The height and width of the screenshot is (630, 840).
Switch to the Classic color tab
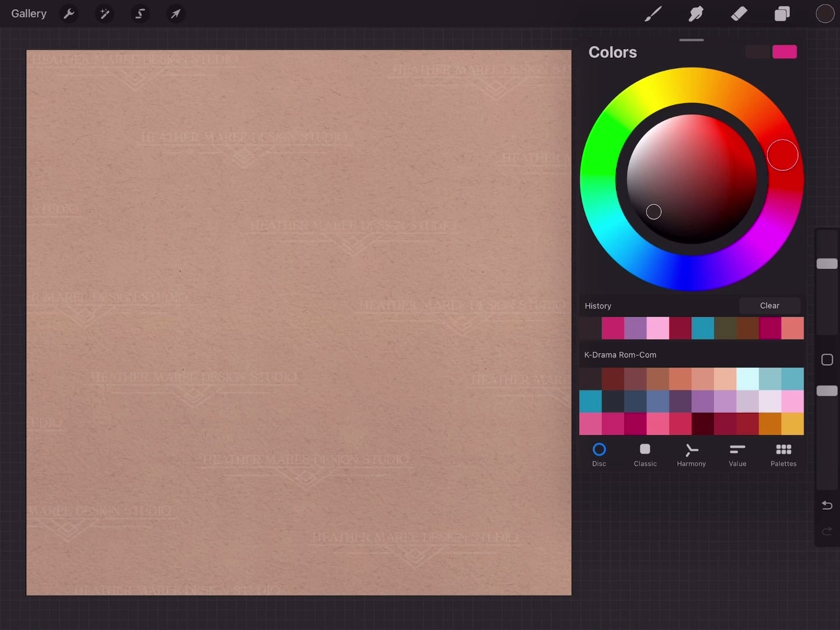click(645, 455)
